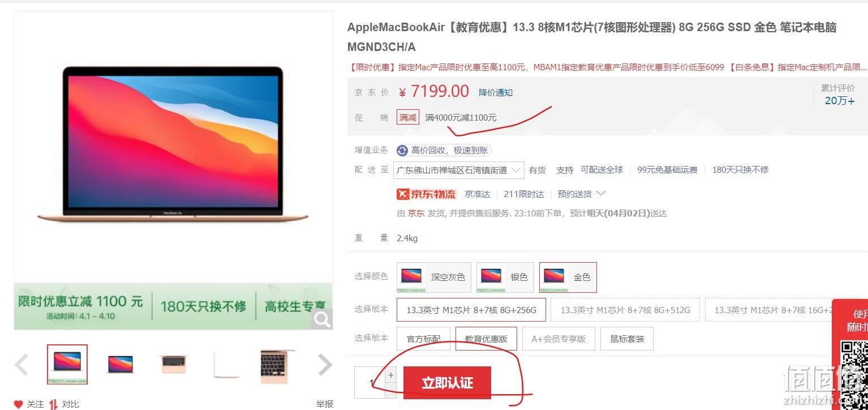Viewport: 868px width, 410px height.
Task: Open the delivery address dropdown 广东佛山市
Action: [x=459, y=170]
